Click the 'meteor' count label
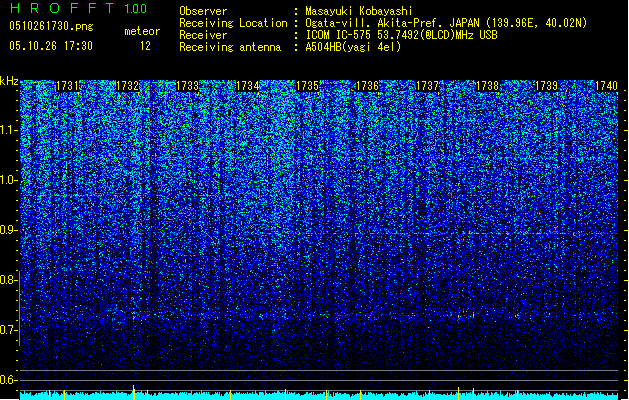This screenshot has width=629, height=400. (x=142, y=31)
